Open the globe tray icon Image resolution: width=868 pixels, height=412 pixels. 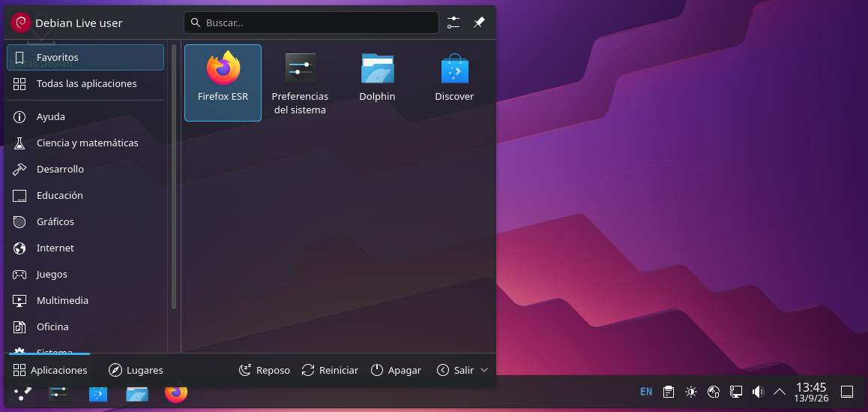(714, 392)
